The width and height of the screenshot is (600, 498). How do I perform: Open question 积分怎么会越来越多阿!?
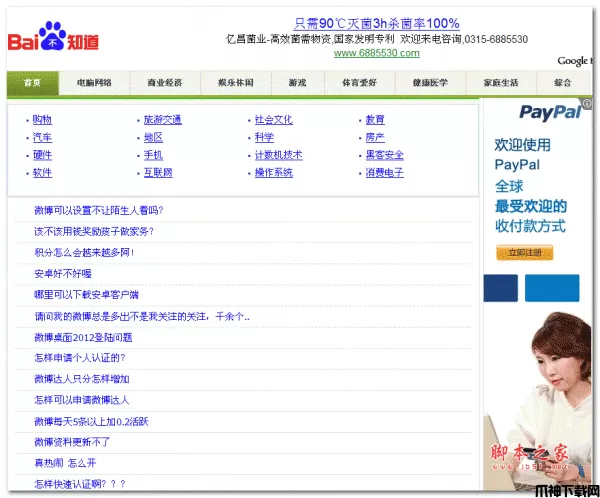pos(84,253)
